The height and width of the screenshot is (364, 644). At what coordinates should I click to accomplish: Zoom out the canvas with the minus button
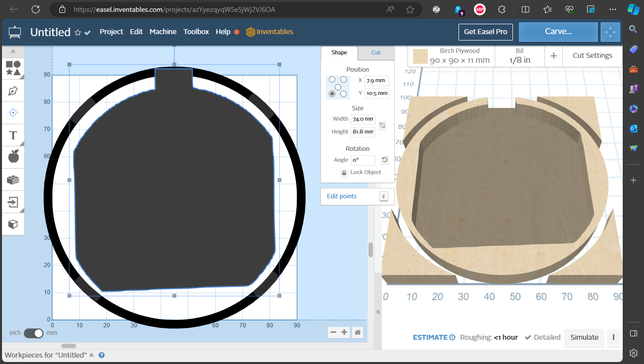point(334,333)
